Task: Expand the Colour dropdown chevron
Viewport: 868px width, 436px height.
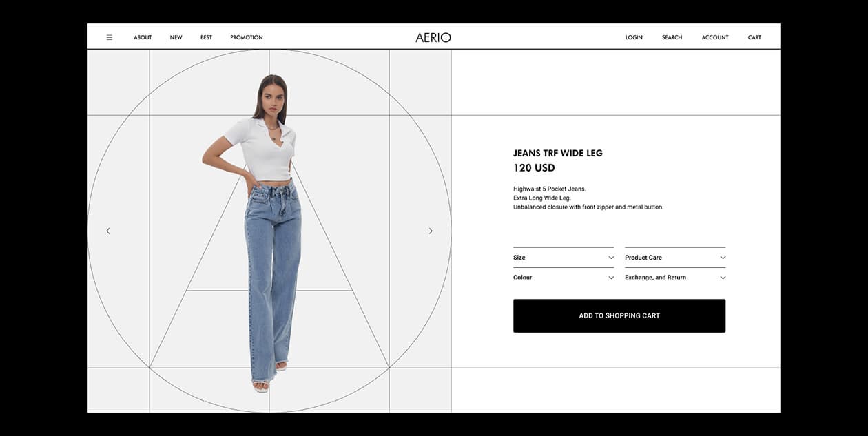Action: point(611,278)
